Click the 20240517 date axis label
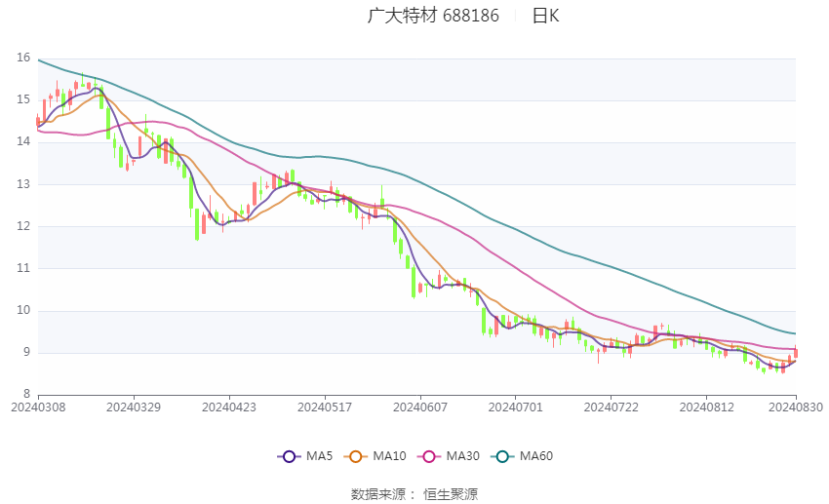 tap(325, 407)
